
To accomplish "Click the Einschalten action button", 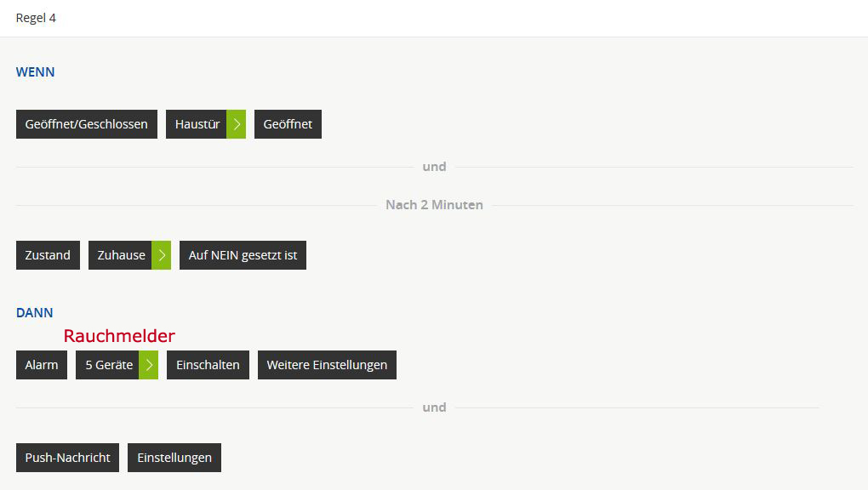I will pos(208,365).
